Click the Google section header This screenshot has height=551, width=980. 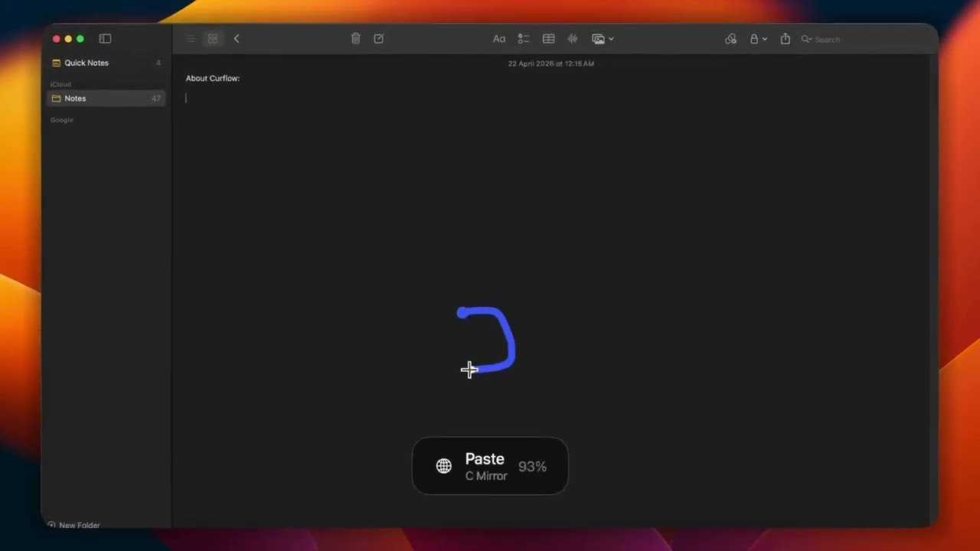pyautogui.click(x=62, y=120)
